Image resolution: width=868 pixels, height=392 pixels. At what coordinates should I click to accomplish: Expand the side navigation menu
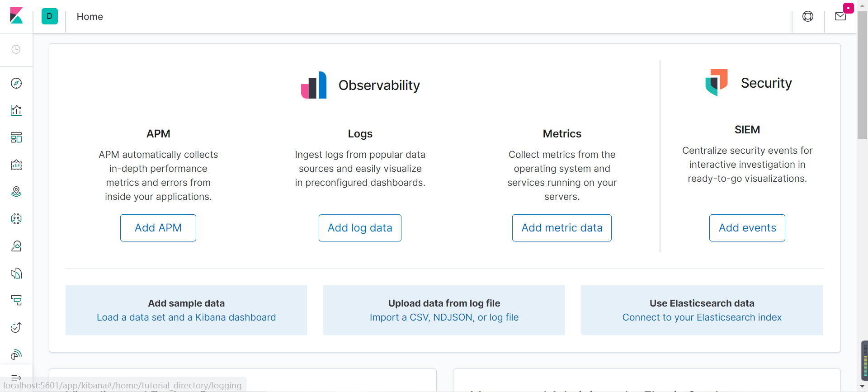[16, 378]
